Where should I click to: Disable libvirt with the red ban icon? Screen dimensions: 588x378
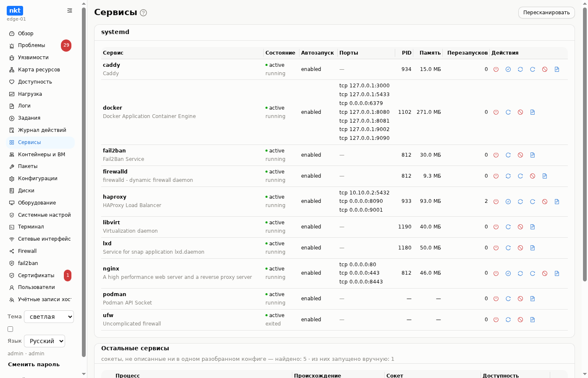pyautogui.click(x=520, y=227)
